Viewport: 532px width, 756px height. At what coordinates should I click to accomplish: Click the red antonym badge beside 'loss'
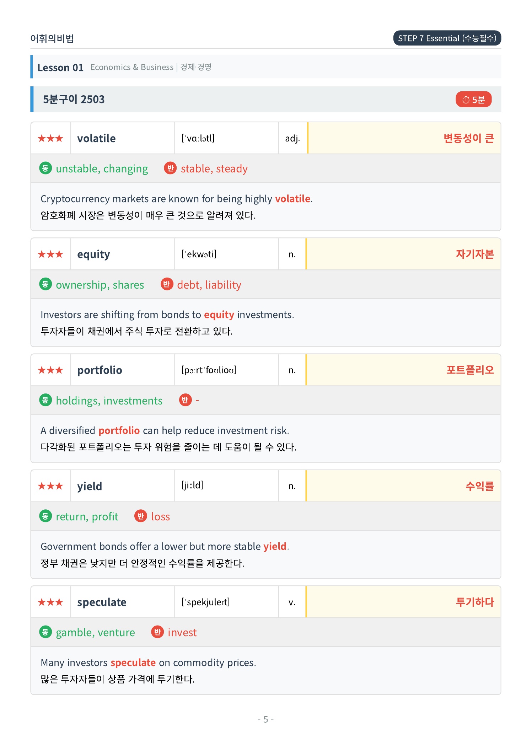coord(140,516)
